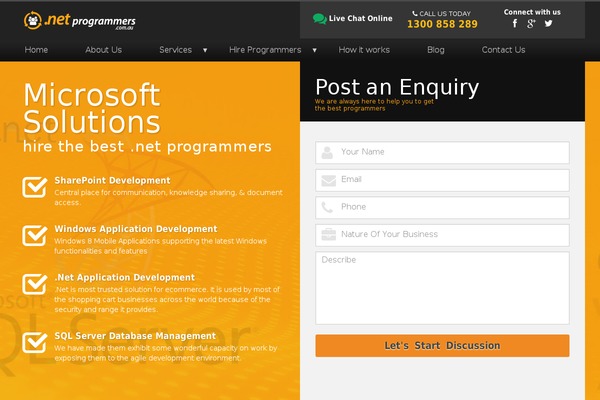The image size is (600, 400).
Task: Focus the Phone input field
Action: 442,207
